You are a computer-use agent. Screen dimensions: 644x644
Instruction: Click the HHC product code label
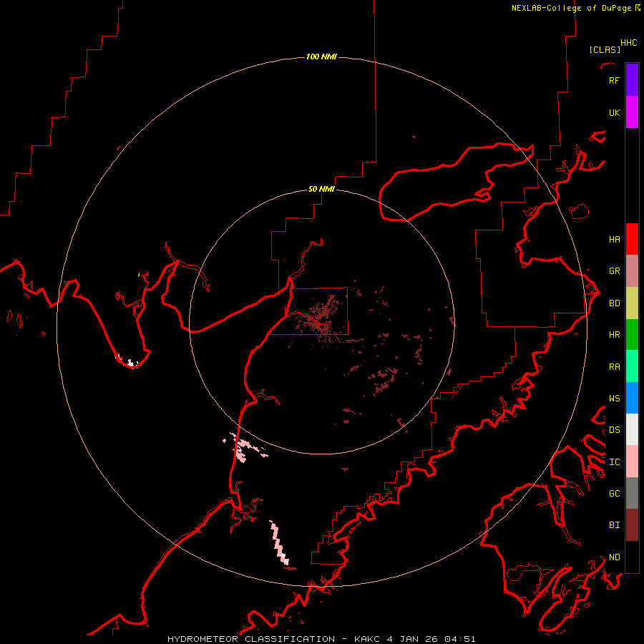coord(628,43)
